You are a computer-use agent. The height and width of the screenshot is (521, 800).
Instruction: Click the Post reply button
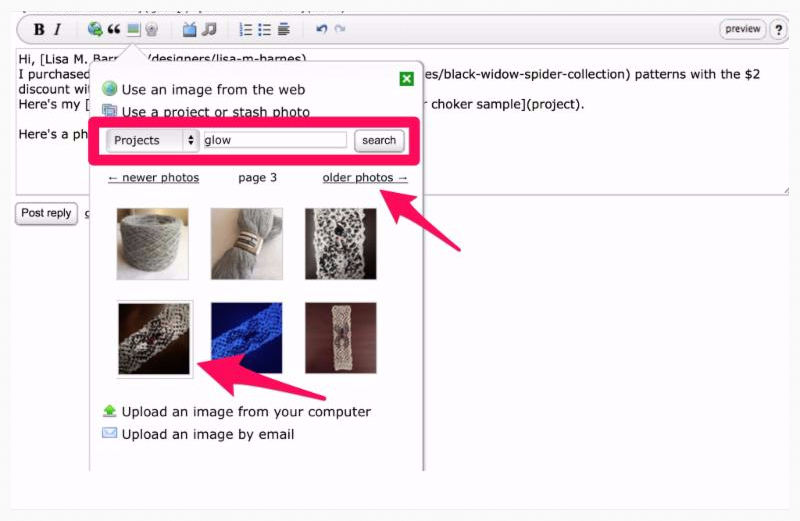click(46, 213)
